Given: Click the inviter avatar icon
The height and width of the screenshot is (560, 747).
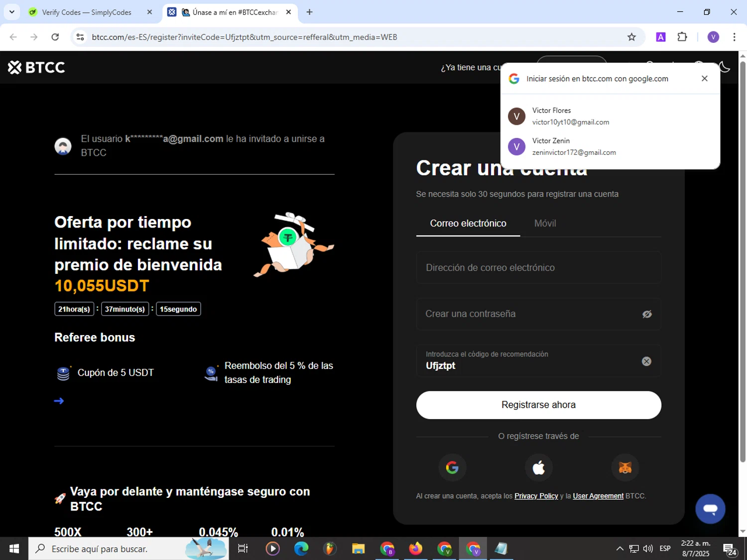Looking at the screenshot, I should [x=63, y=146].
